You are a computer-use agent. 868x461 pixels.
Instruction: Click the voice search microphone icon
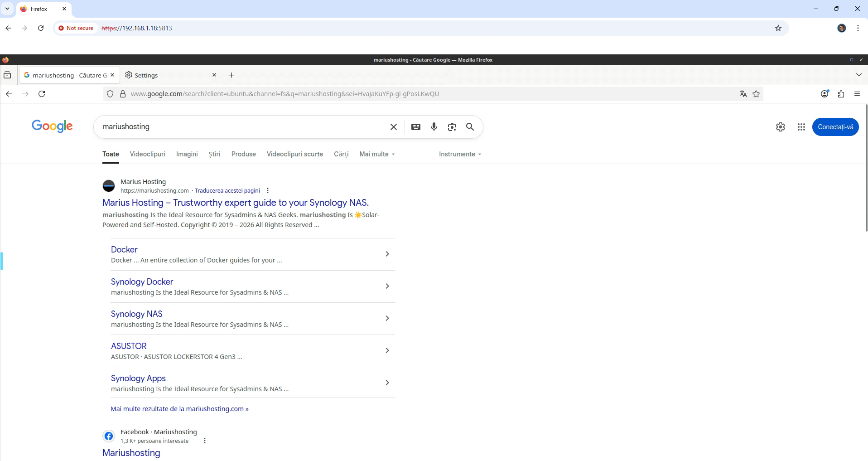pyautogui.click(x=434, y=127)
